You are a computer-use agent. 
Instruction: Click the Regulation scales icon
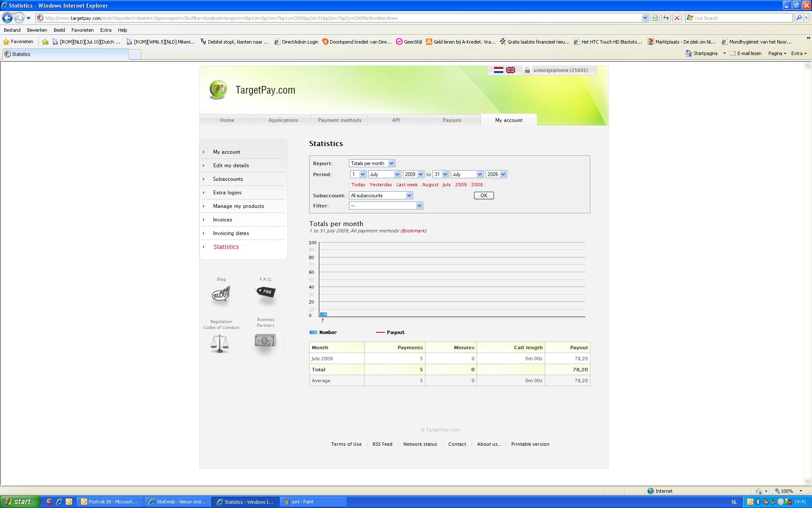tap(219, 344)
